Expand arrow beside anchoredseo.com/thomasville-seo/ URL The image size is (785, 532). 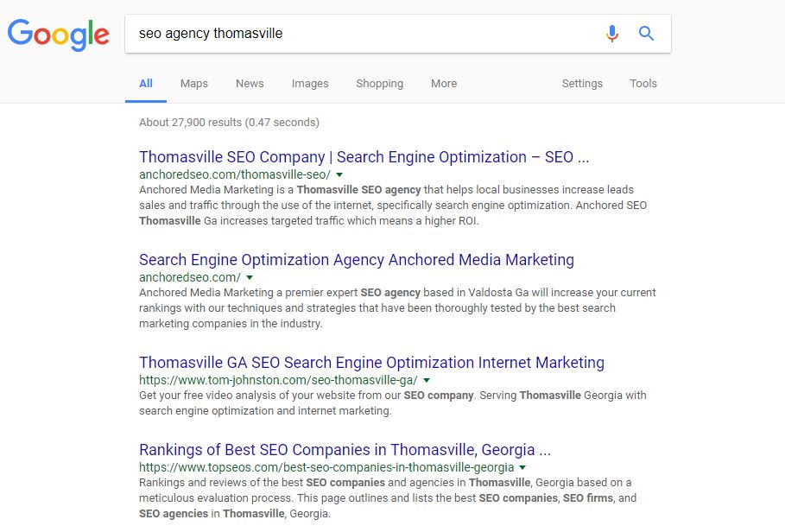pos(339,174)
